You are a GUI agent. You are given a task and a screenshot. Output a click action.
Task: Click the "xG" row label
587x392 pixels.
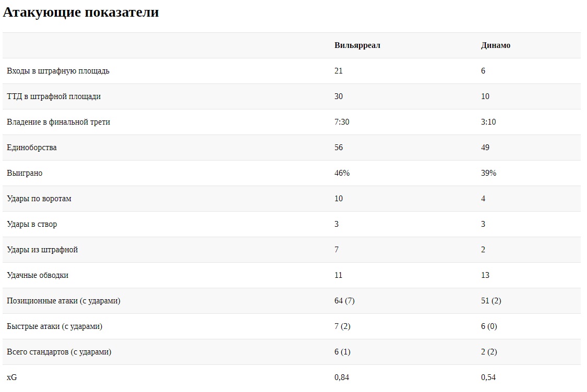pyautogui.click(x=11, y=377)
